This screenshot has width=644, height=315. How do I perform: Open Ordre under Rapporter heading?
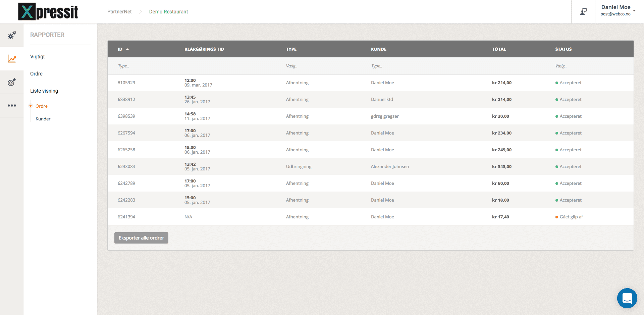pos(36,74)
